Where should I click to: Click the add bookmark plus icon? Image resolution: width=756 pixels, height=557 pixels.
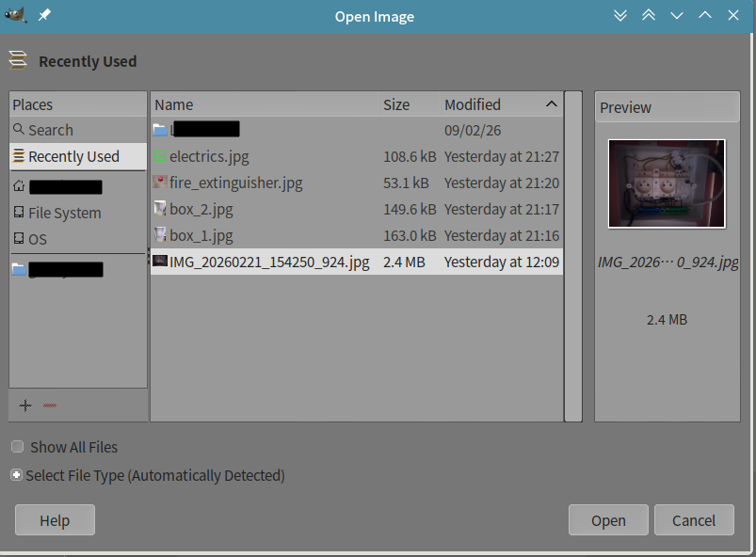point(25,406)
